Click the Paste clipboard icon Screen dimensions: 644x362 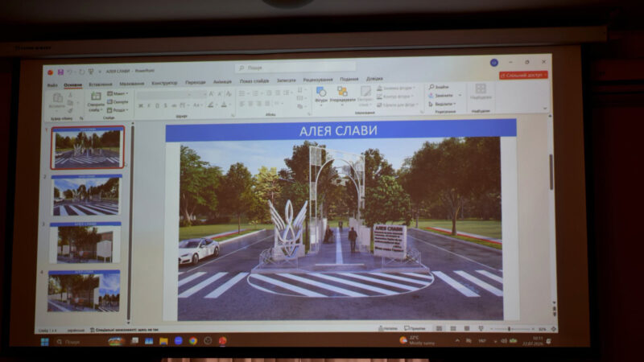(x=58, y=98)
